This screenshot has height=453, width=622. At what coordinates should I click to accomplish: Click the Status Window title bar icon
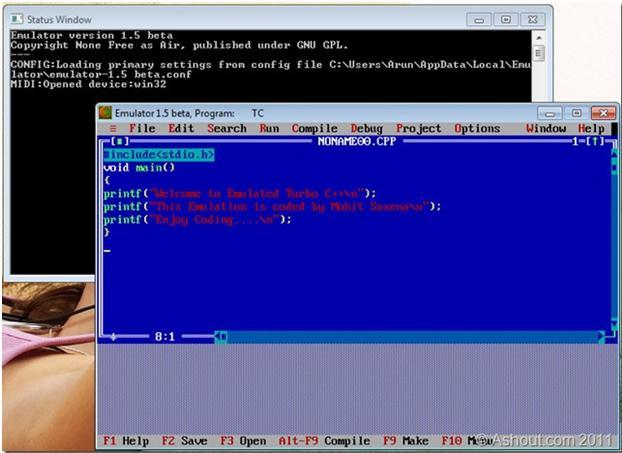tap(17, 19)
